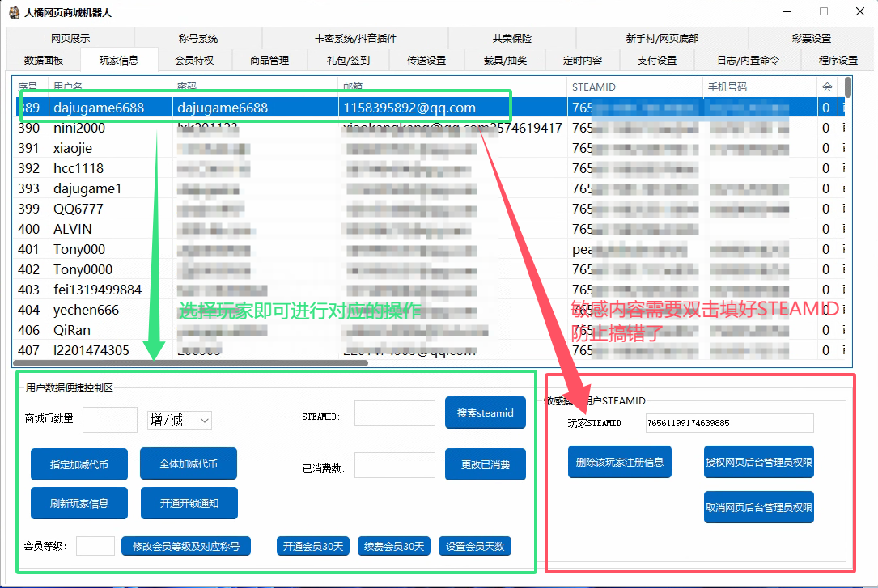Screen dimensions: 878x588
Task: Click the 会员等级 input box
Action: (x=95, y=546)
